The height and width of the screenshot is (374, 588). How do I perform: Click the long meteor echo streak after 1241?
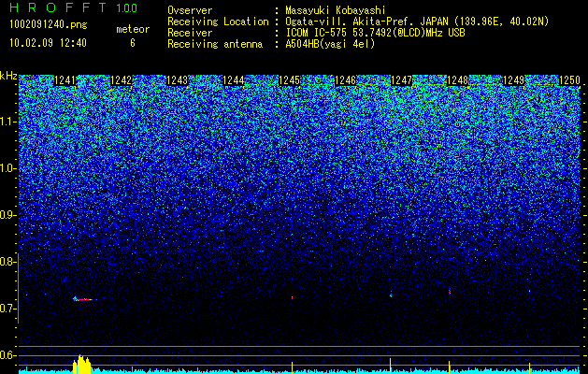[x=85, y=299]
